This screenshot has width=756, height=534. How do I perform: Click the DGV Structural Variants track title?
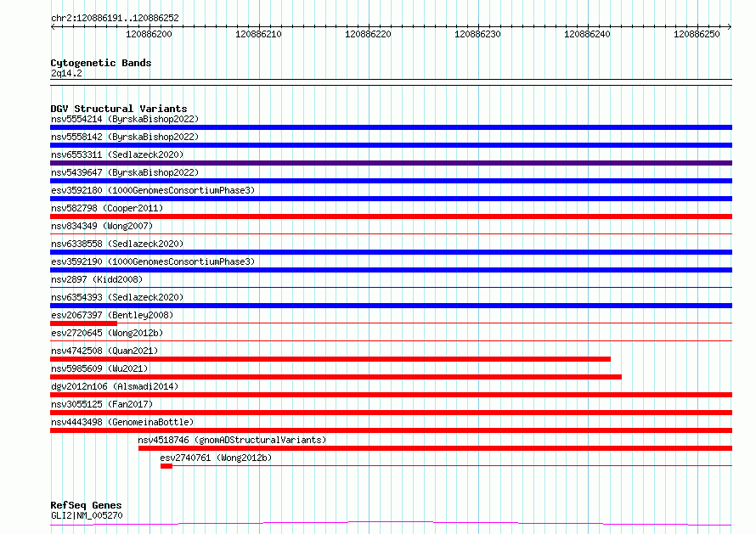[x=119, y=109]
